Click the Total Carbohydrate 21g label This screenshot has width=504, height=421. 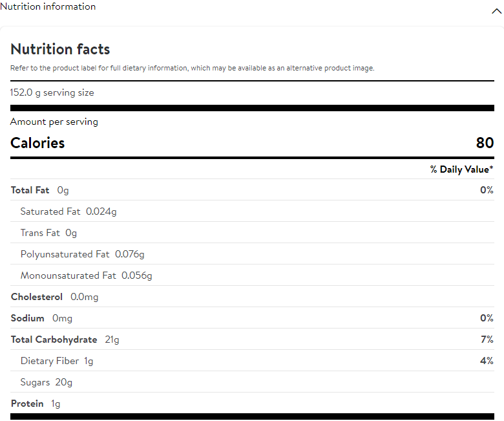65,340
